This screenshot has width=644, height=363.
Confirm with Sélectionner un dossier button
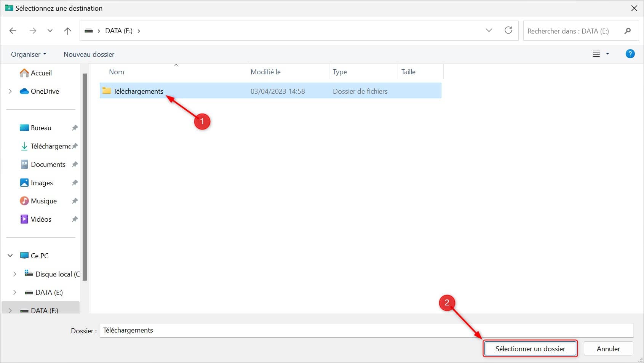530,349
